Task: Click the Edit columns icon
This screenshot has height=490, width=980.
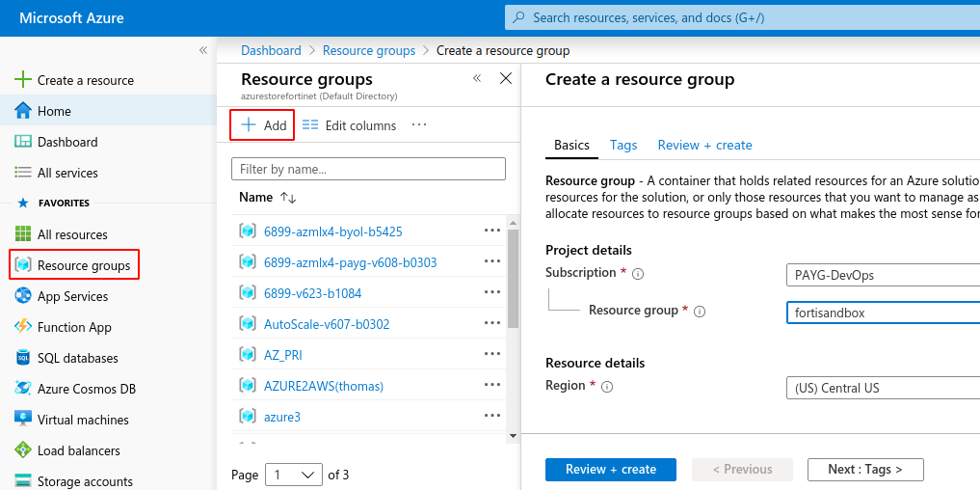Action: 310,125
